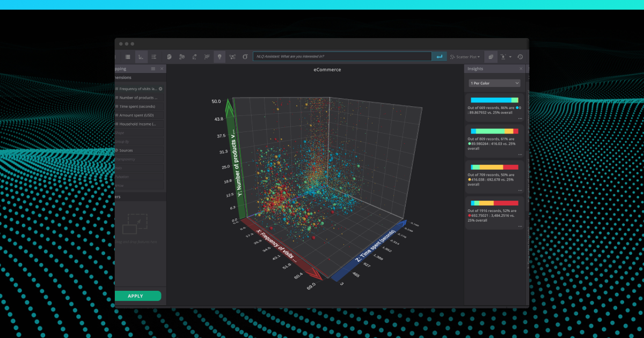Select the Household Income field
This screenshot has width=644, height=338.
(x=139, y=124)
